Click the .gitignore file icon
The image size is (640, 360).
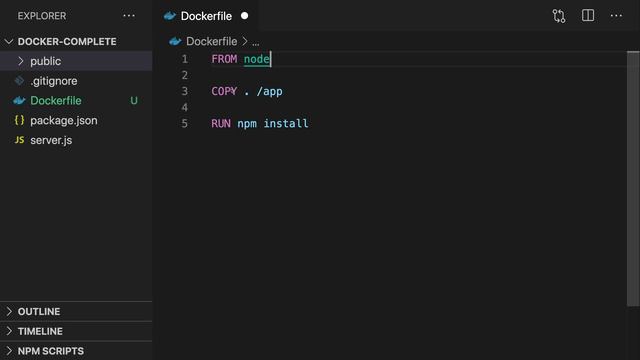tap(19, 81)
